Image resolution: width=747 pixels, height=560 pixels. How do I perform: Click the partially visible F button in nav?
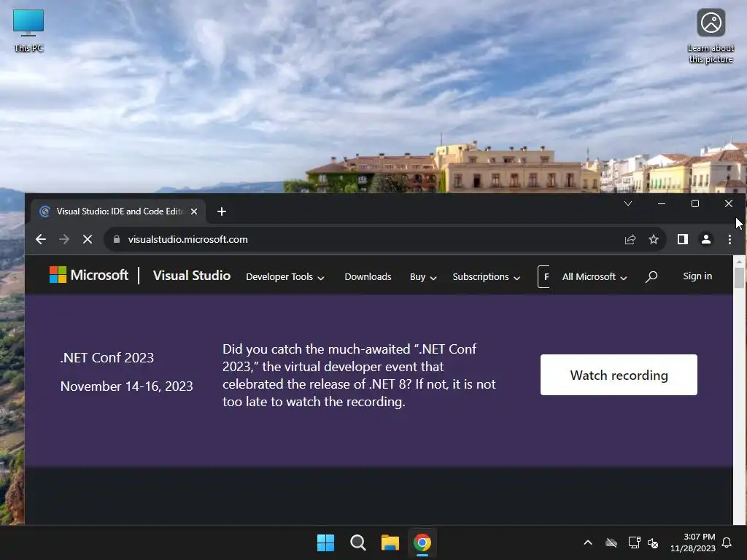click(x=544, y=276)
